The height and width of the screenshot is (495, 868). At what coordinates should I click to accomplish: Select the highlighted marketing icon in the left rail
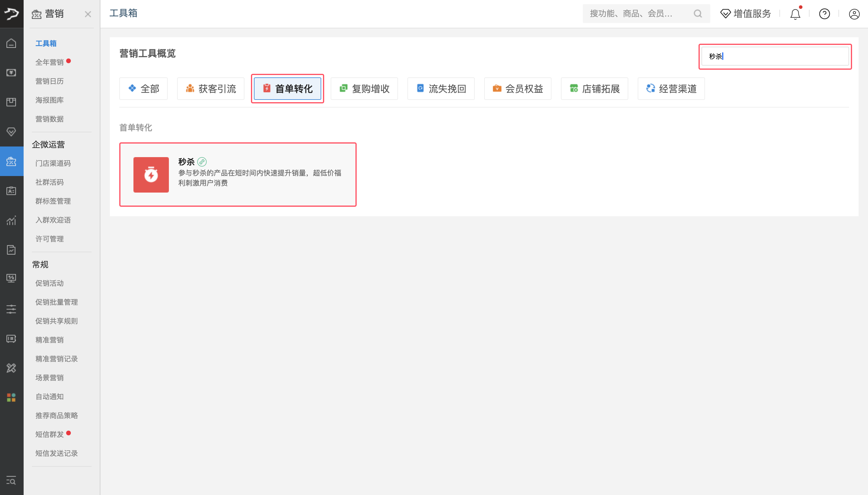tap(11, 161)
